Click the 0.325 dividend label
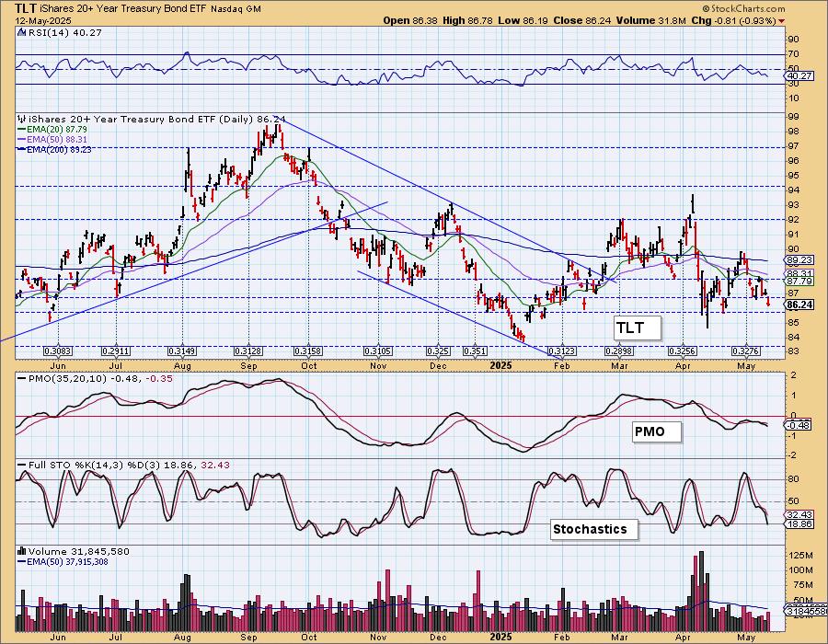This screenshot has width=828, height=644. click(x=438, y=351)
